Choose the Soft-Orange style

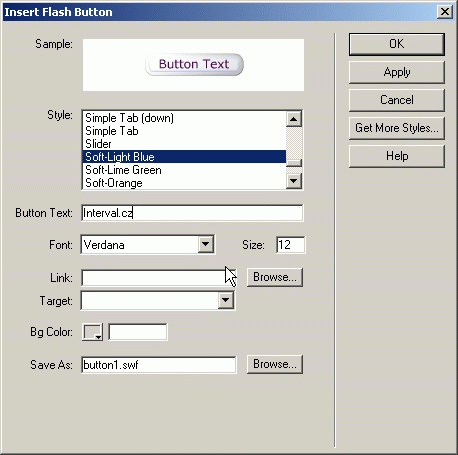click(x=184, y=183)
